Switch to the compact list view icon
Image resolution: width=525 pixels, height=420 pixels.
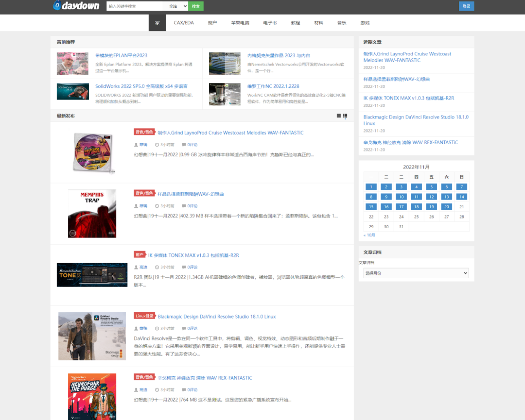339,116
